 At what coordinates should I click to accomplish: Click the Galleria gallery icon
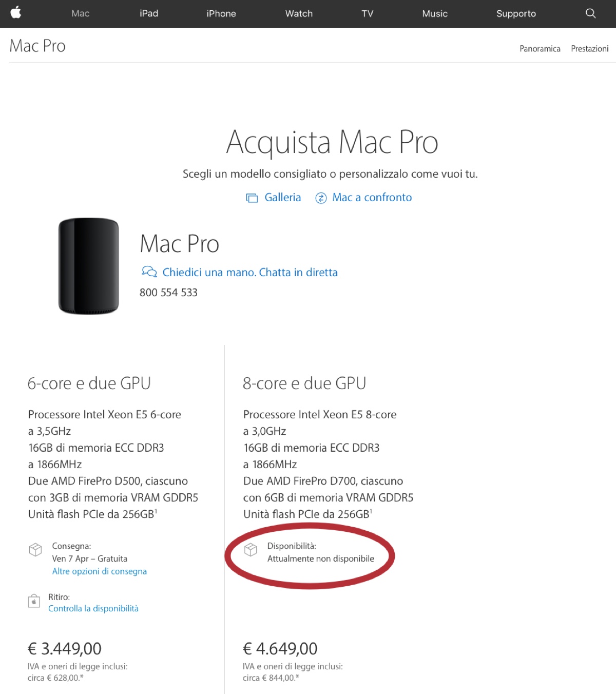click(x=251, y=197)
